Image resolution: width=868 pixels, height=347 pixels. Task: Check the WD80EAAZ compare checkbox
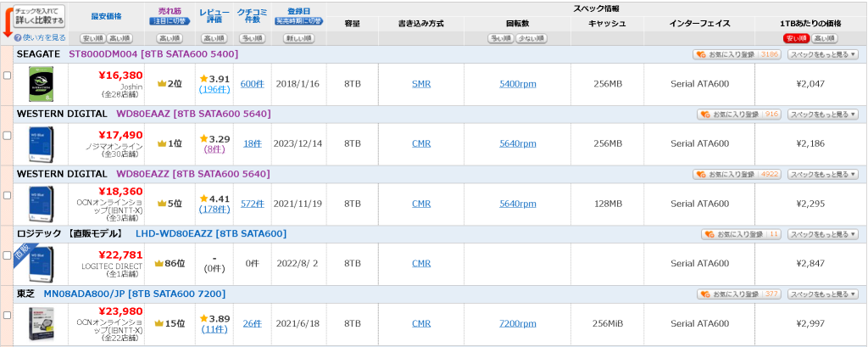click(x=7, y=135)
